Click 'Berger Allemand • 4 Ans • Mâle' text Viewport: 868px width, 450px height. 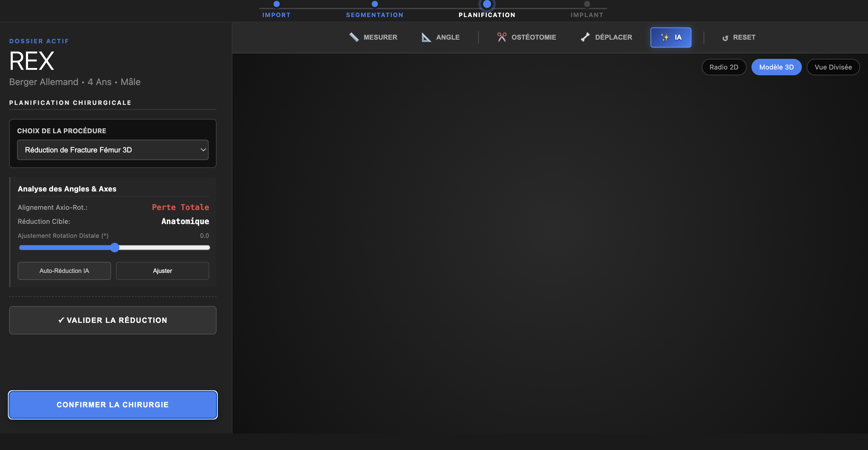(75, 82)
